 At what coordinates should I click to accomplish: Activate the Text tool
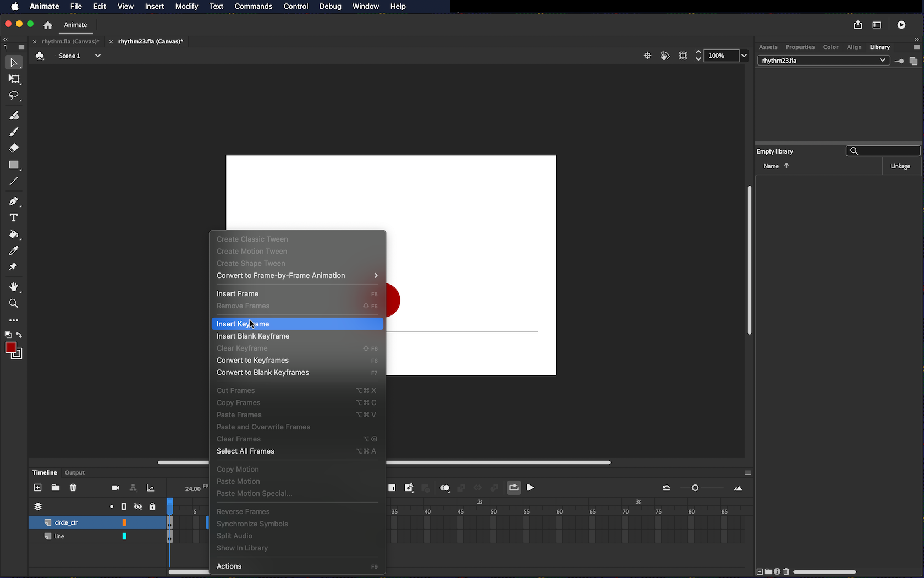coord(14,218)
